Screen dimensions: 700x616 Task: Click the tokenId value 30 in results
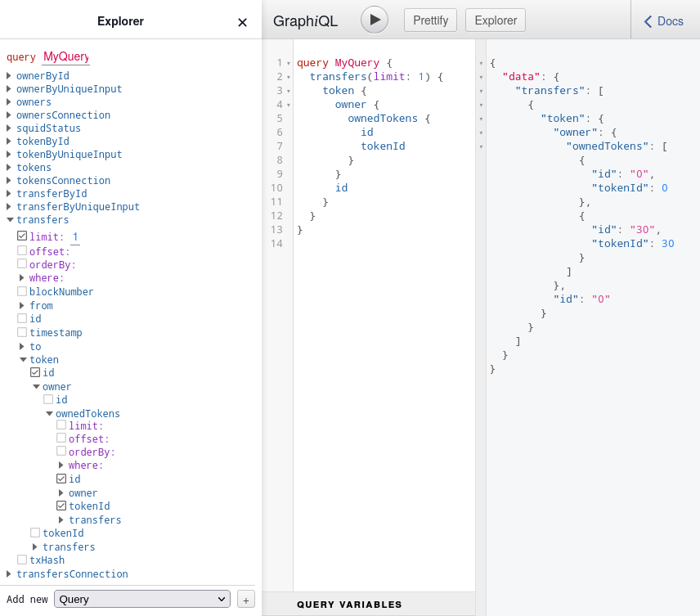click(x=667, y=244)
